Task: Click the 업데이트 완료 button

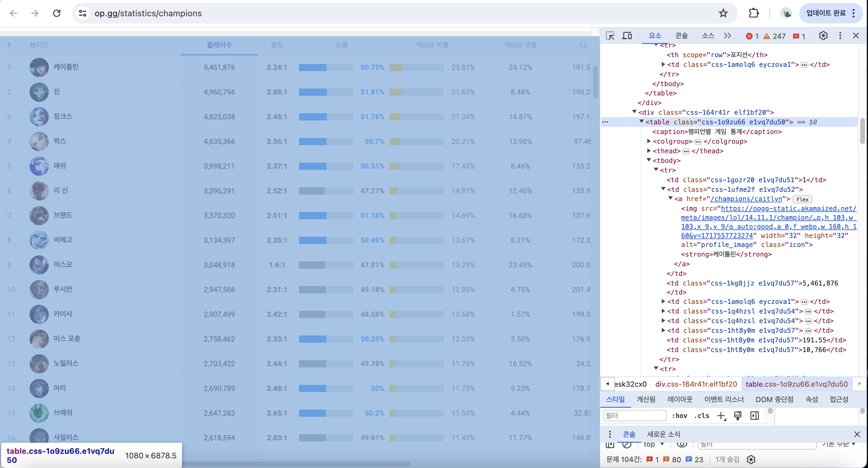Action: pos(826,13)
